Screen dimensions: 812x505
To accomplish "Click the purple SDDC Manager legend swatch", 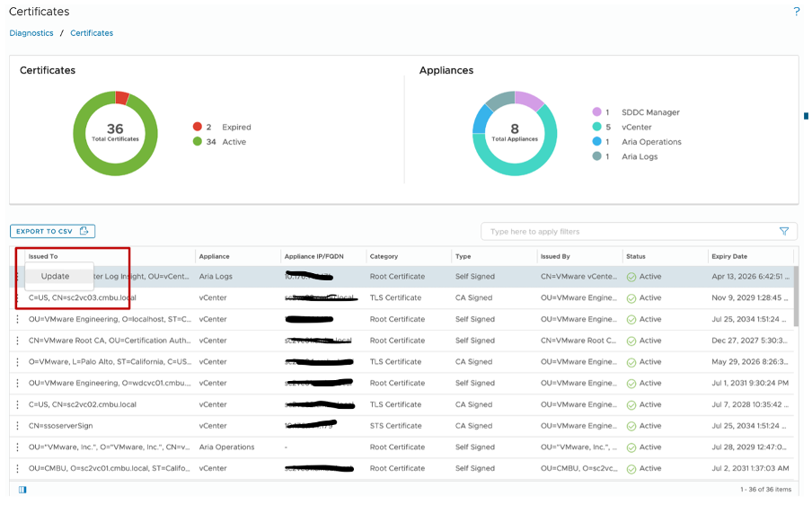I will [x=596, y=112].
